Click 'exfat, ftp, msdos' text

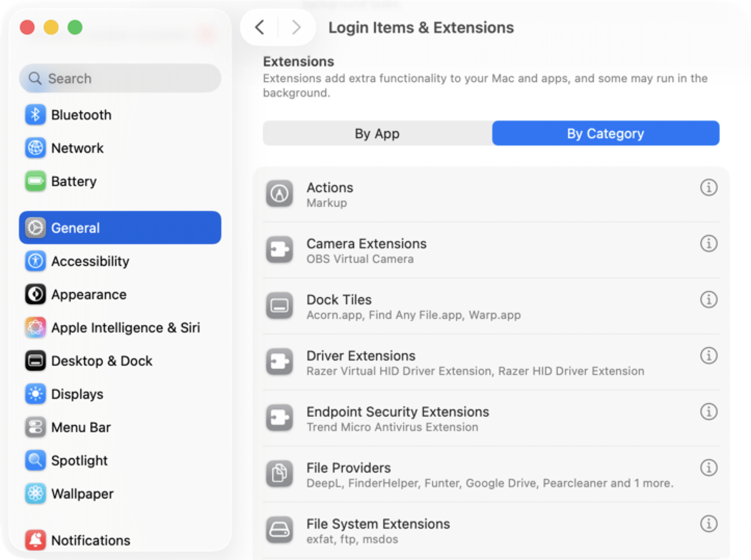click(352, 539)
